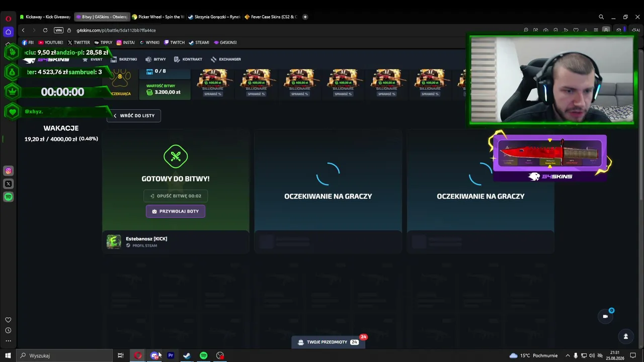Switch to the Skrzynia Gorączki tab
The height and width of the screenshot is (362, 644).
coord(214,17)
